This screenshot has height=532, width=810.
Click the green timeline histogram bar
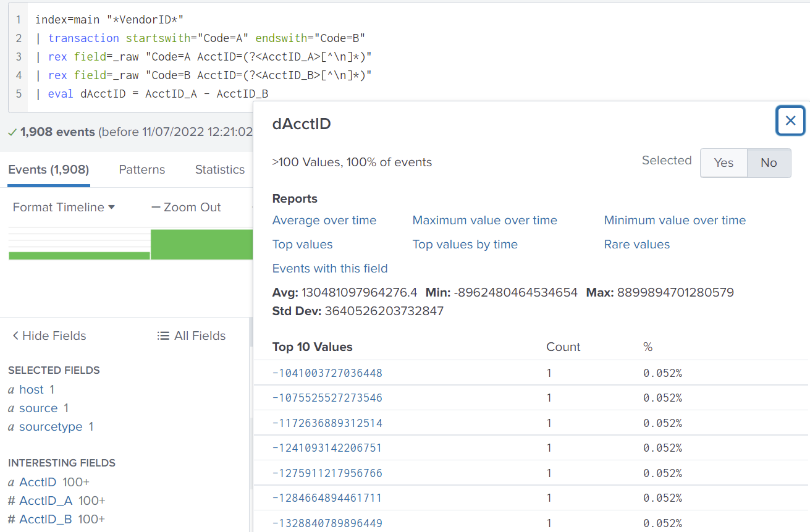click(x=201, y=244)
